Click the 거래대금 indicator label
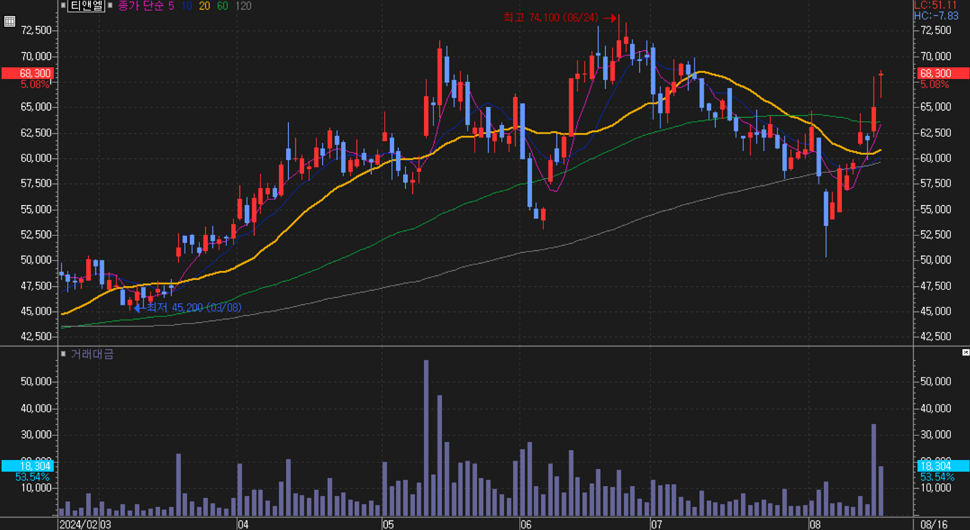The height and width of the screenshot is (530, 970). pyautogui.click(x=91, y=354)
